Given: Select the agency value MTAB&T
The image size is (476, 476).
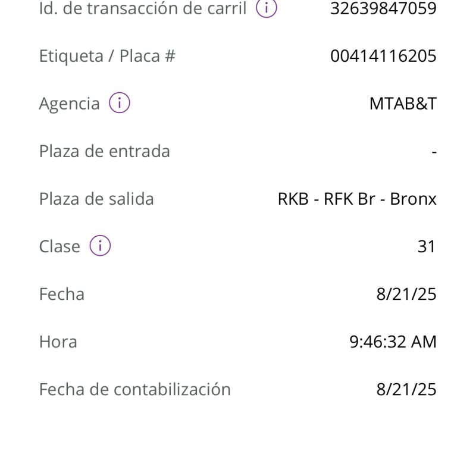Looking at the screenshot, I should [403, 104].
